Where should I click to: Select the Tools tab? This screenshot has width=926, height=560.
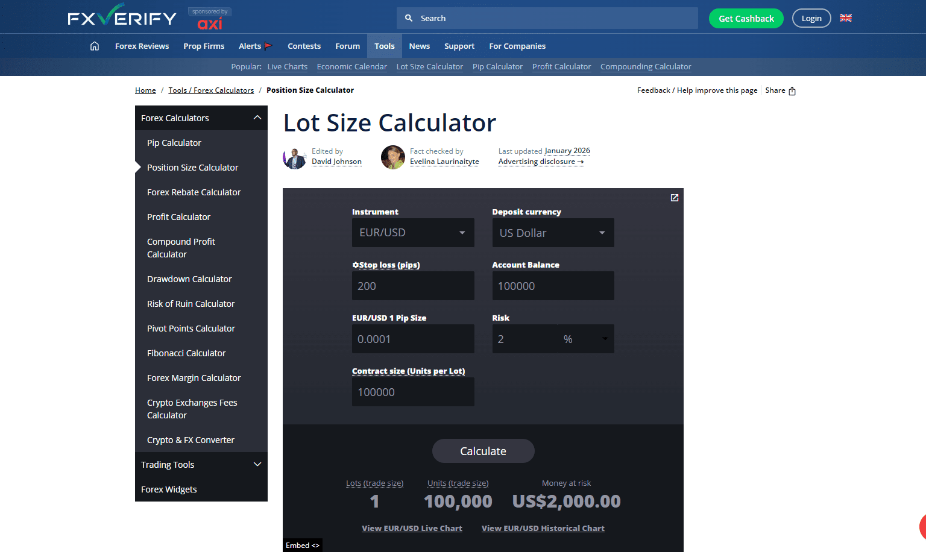click(x=384, y=46)
